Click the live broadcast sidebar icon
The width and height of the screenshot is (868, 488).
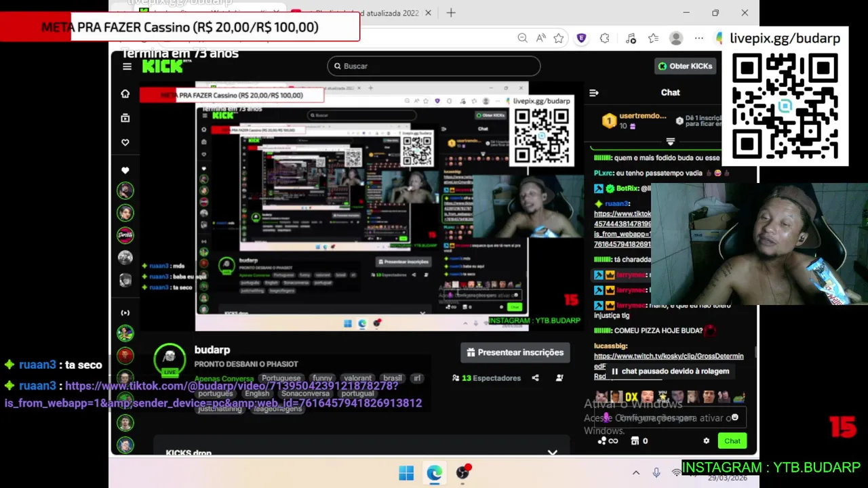point(125,312)
